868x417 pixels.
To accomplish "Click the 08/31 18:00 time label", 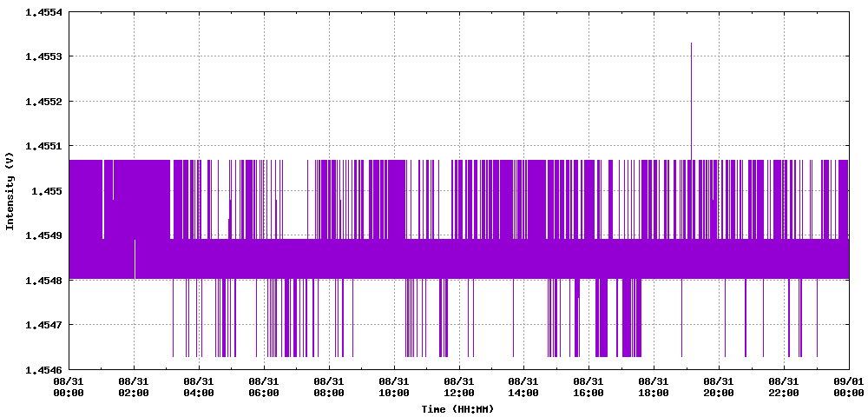I will pos(654,387).
